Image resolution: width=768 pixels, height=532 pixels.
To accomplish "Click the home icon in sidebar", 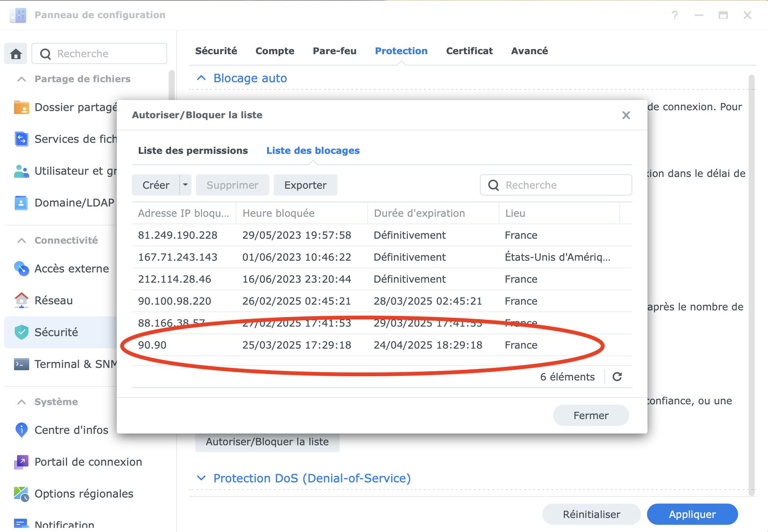I will click(16, 54).
